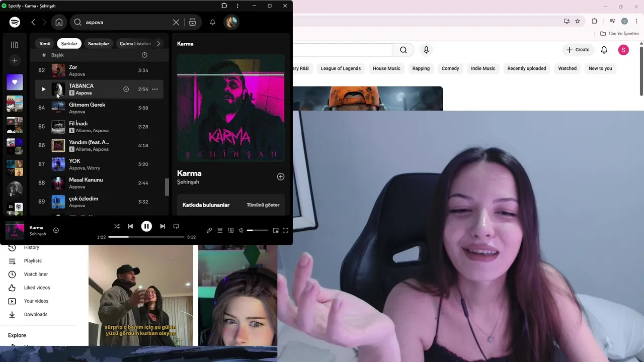Mute Spotify volume speaker icon
Screen dimensions: 644x362
click(x=241, y=230)
